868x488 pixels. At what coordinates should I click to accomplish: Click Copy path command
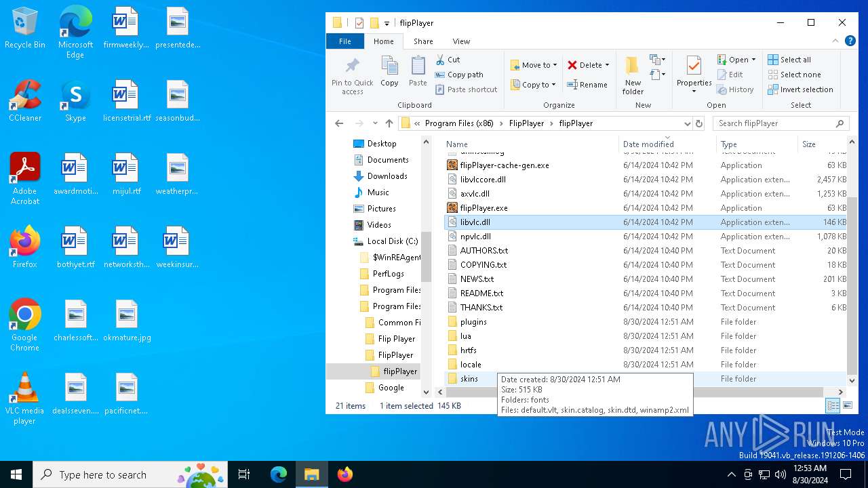pyautogui.click(x=459, y=75)
